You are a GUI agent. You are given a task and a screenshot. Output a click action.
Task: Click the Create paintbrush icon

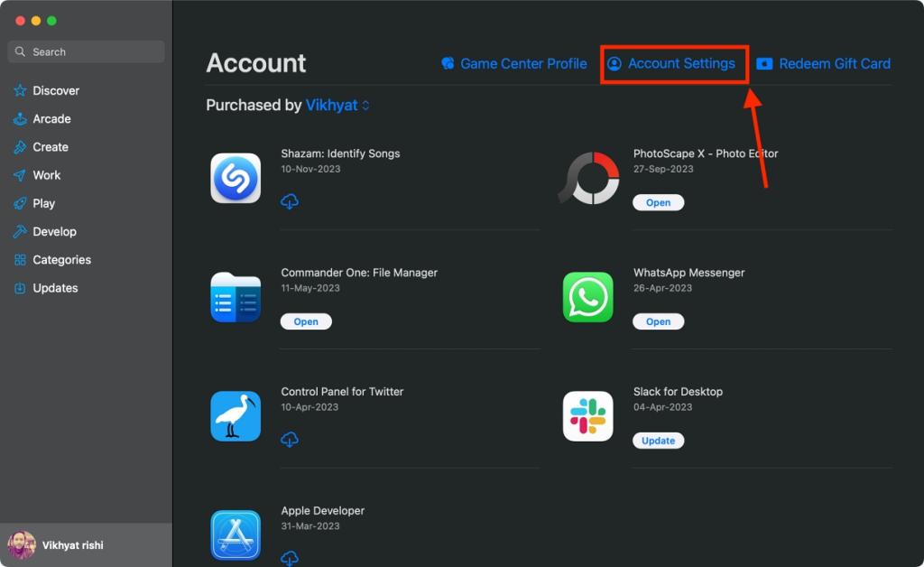tap(20, 147)
